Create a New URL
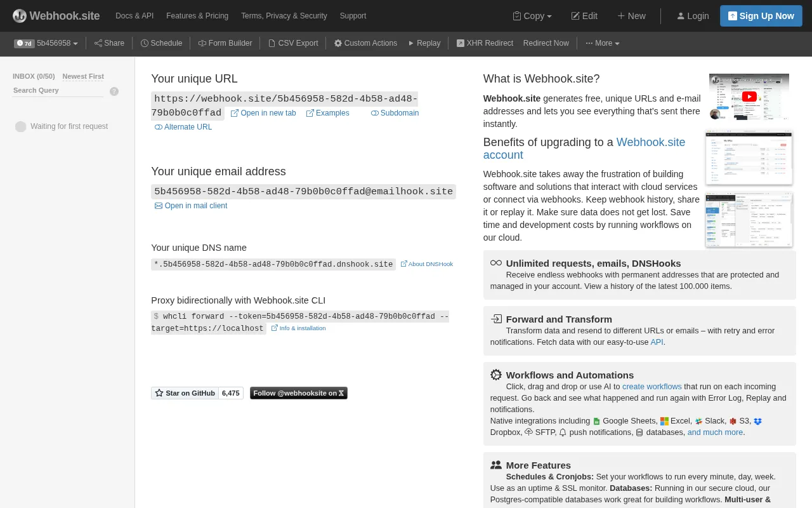 click(631, 16)
